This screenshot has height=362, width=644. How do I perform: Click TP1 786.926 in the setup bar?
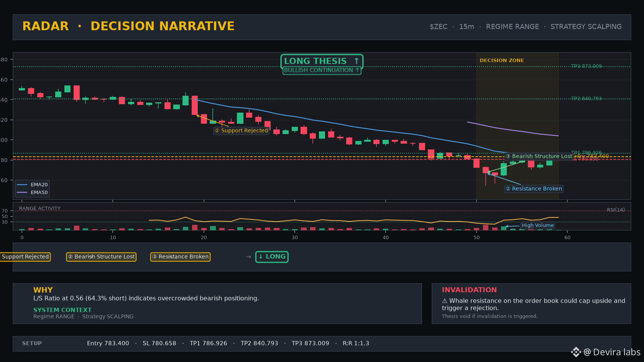(x=209, y=343)
